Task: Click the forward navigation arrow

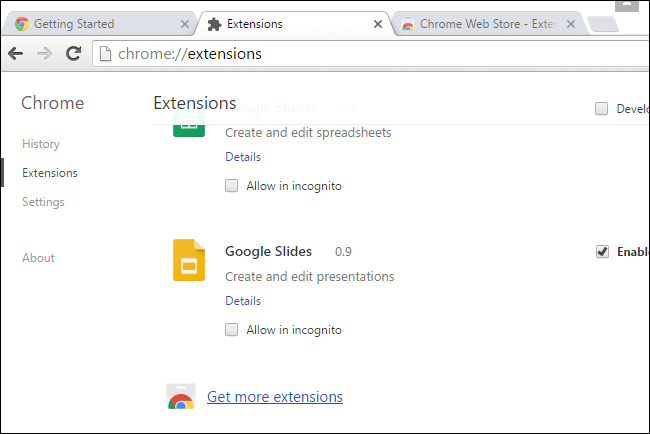Action: [x=44, y=53]
